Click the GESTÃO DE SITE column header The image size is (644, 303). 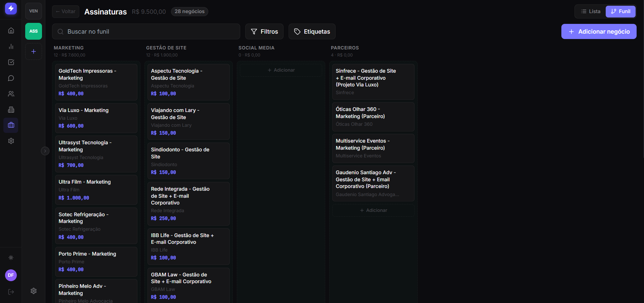[x=166, y=48]
